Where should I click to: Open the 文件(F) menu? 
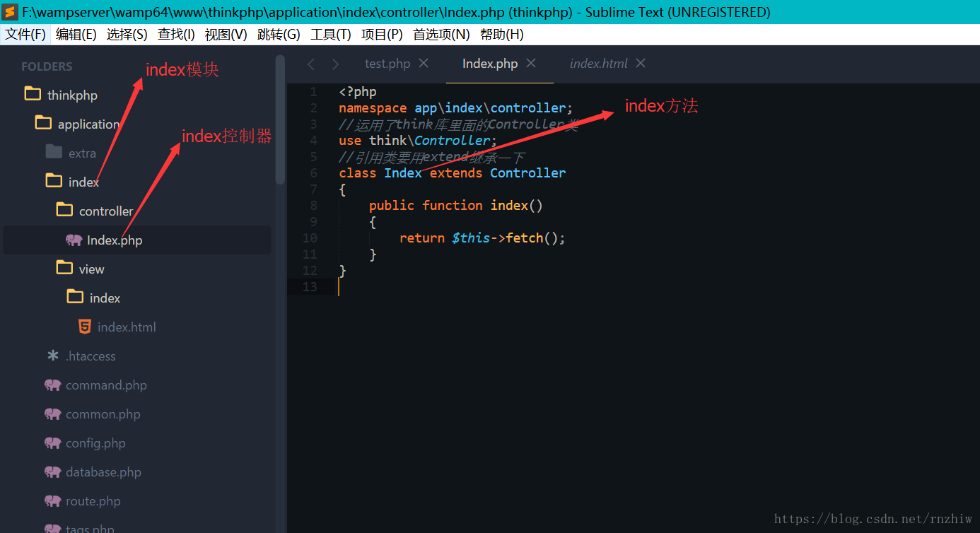pyautogui.click(x=25, y=33)
